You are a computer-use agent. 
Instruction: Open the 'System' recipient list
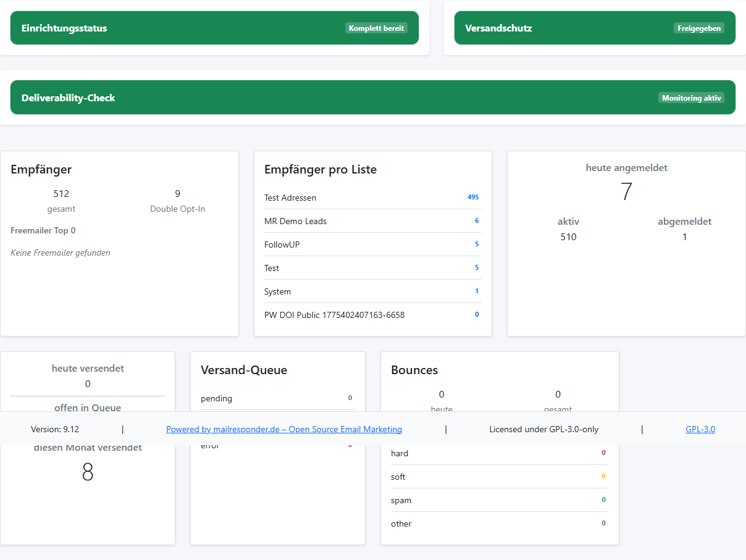coord(278,291)
